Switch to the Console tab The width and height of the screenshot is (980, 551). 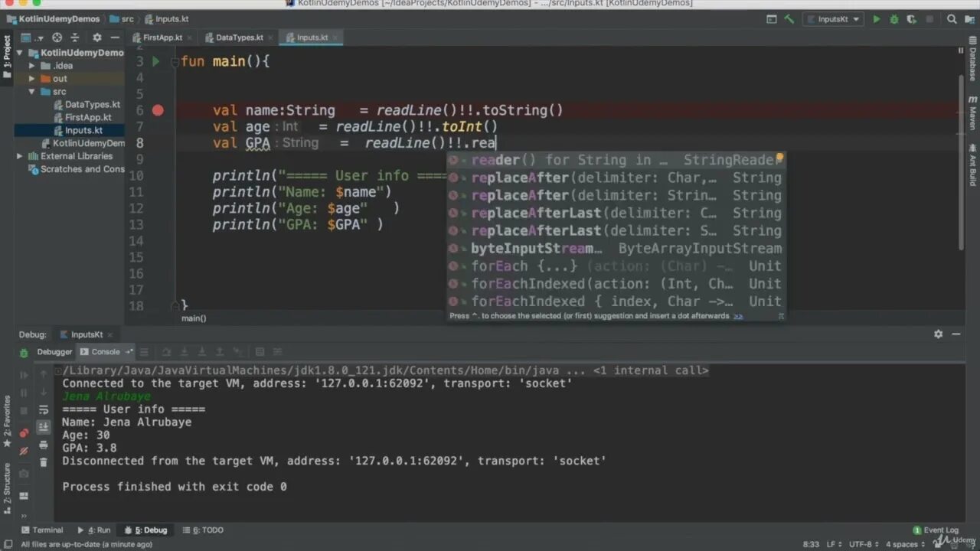[106, 352]
